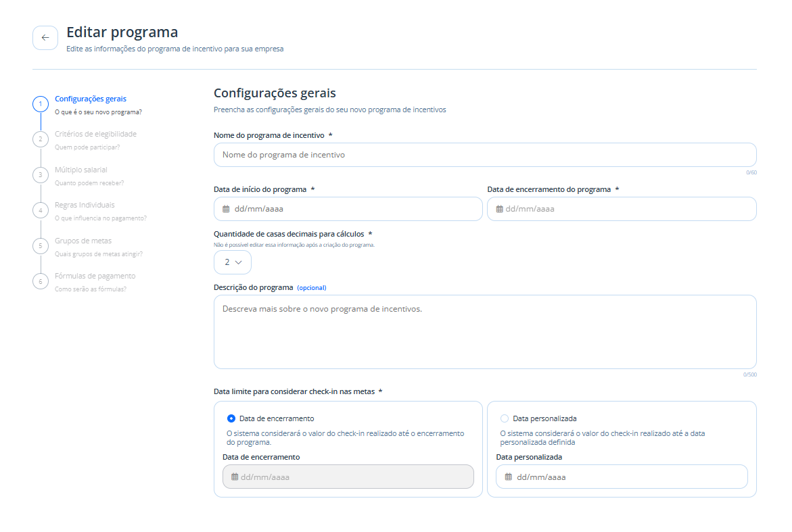792x532 pixels.
Task: Click 'Data limite para considerar check-in nas metas' label
Action: (x=294, y=391)
